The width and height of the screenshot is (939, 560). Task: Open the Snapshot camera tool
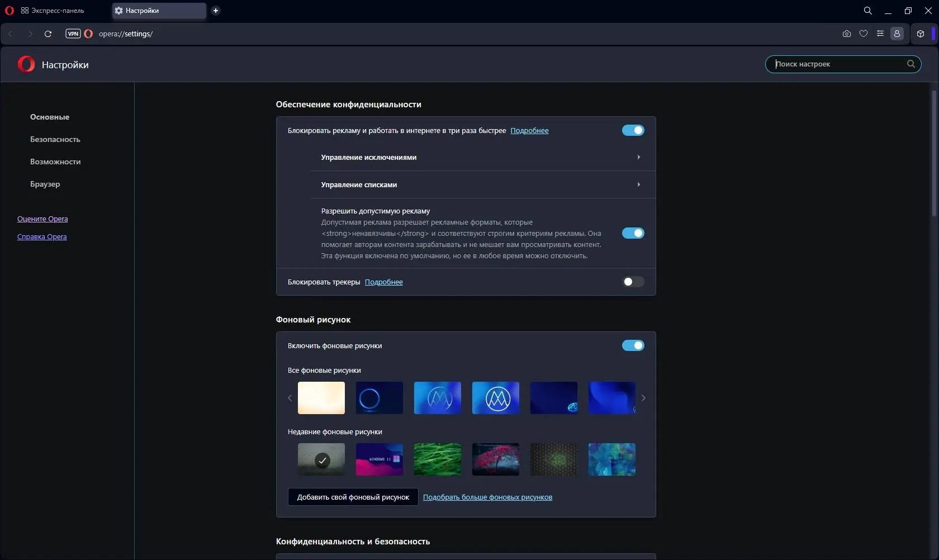click(846, 34)
